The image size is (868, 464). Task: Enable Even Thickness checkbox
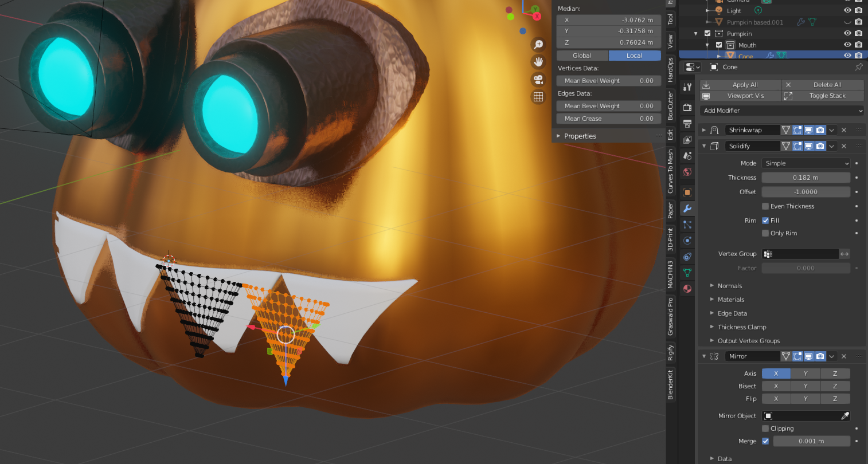pos(765,206)
